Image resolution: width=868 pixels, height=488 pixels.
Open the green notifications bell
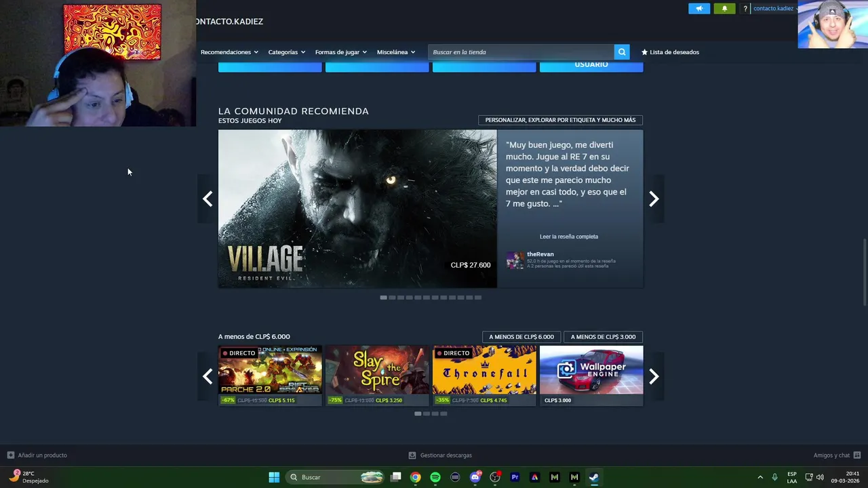724,9
